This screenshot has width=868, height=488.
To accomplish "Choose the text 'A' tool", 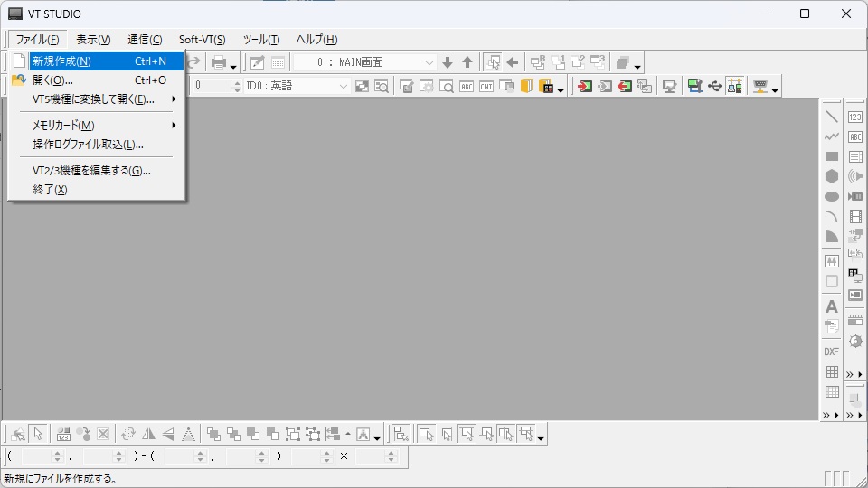I will [x=832, y=306].
